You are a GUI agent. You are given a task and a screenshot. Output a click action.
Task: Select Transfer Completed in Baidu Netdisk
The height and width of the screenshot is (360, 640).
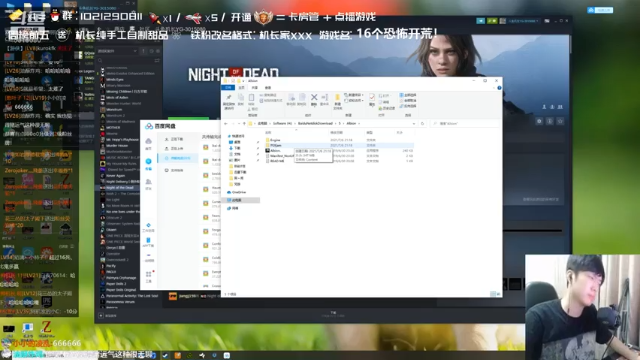pyautogui.click(x=178, y=158)
